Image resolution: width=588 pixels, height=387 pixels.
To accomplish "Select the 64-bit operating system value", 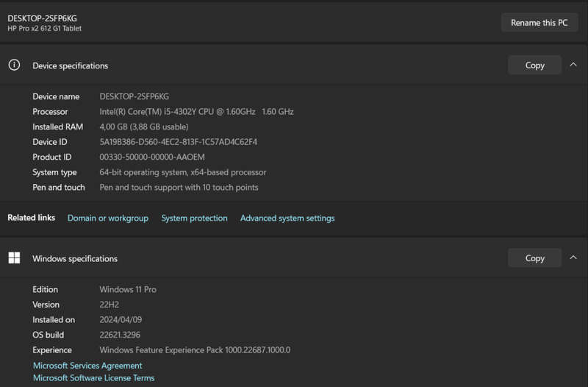I will [x=183, y=172].
